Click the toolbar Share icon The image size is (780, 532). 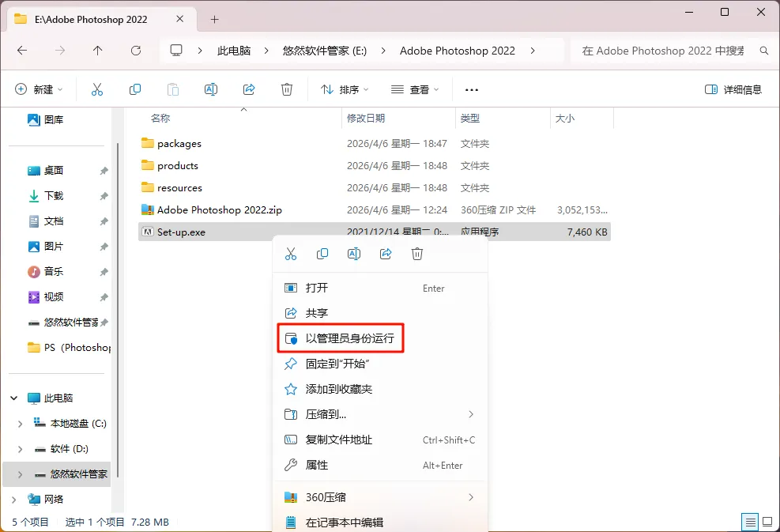click(249, 89)
